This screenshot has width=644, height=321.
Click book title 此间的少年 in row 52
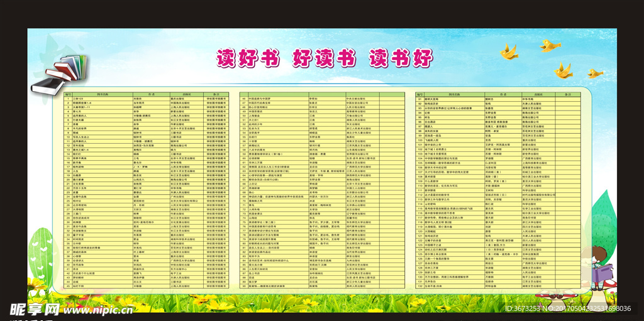[257, 124]
